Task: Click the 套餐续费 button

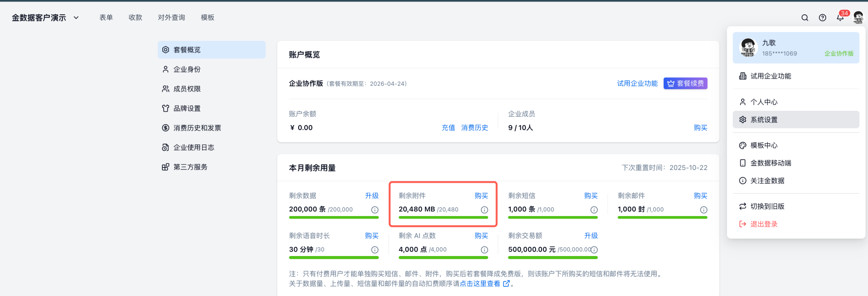Action: point(685,83)
